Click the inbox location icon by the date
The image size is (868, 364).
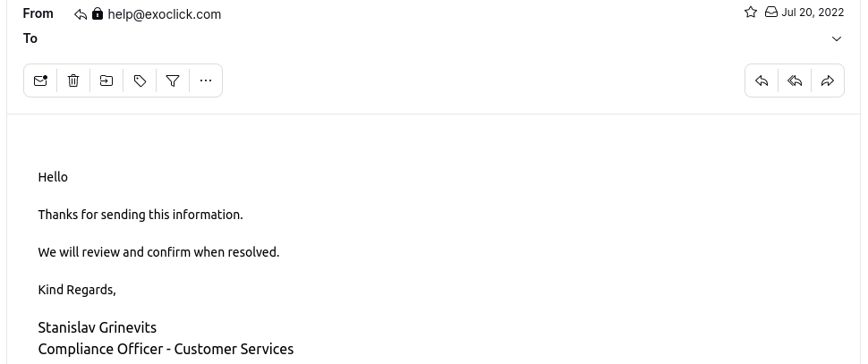770,13
